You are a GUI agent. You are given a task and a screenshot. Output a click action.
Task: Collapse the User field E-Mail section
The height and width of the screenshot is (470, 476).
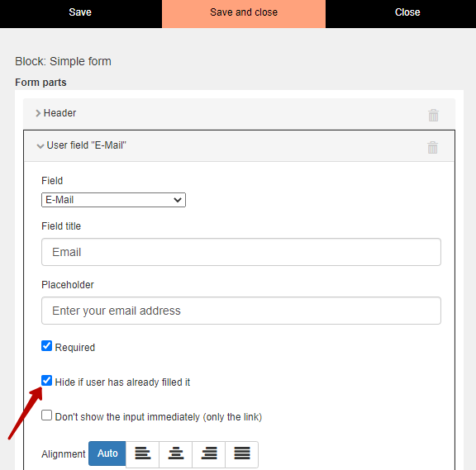pyautogui.click(x=40, y=146)
